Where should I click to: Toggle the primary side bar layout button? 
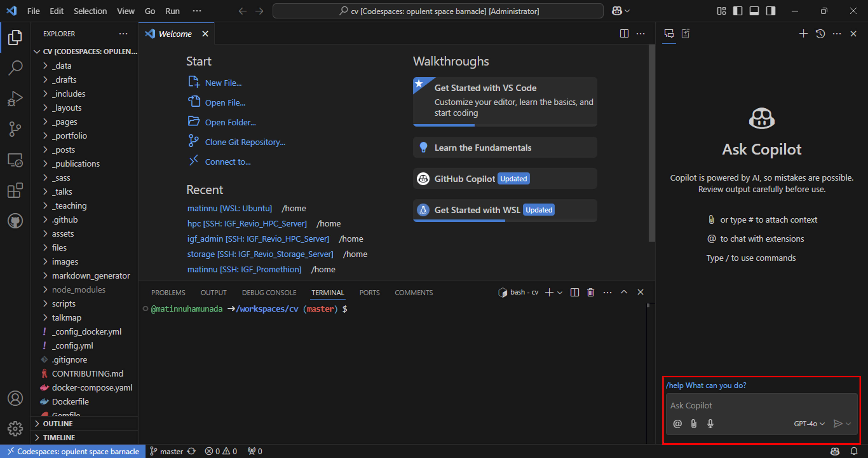738,11
